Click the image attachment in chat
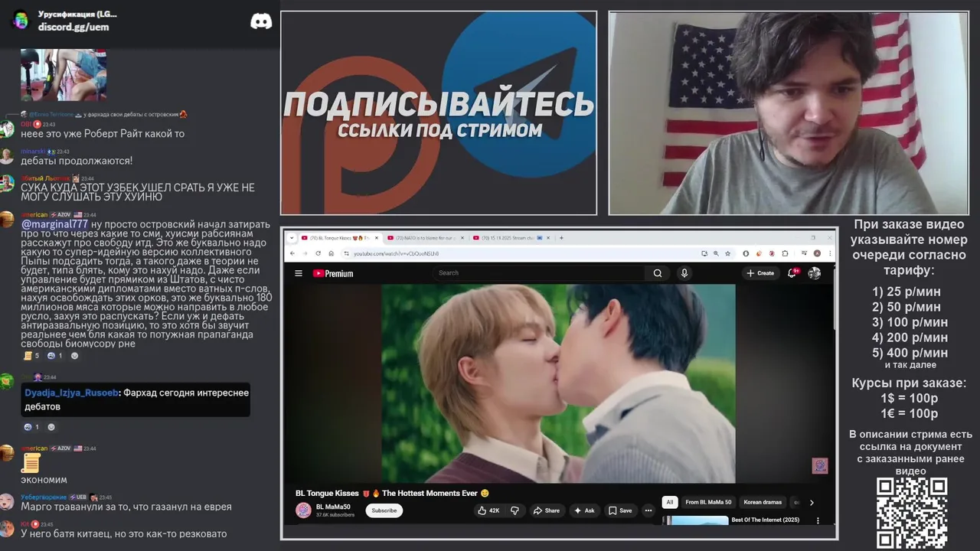 [64, 75]
